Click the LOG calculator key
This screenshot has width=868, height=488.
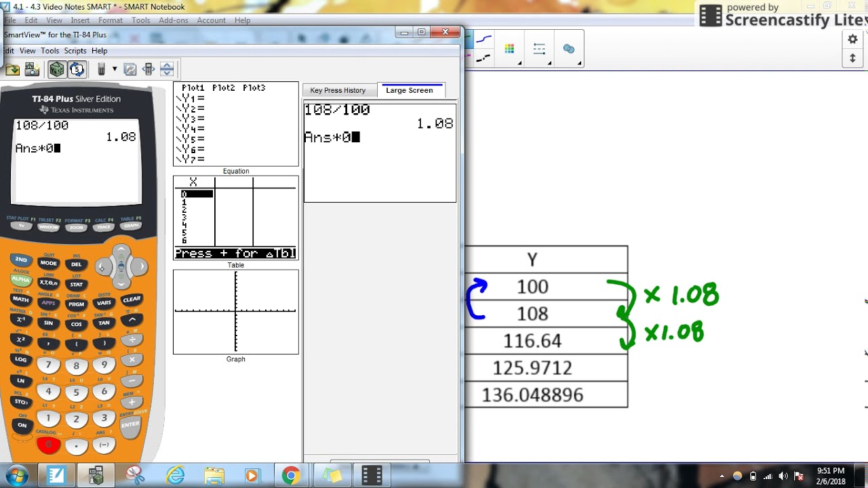click(21, 359)
